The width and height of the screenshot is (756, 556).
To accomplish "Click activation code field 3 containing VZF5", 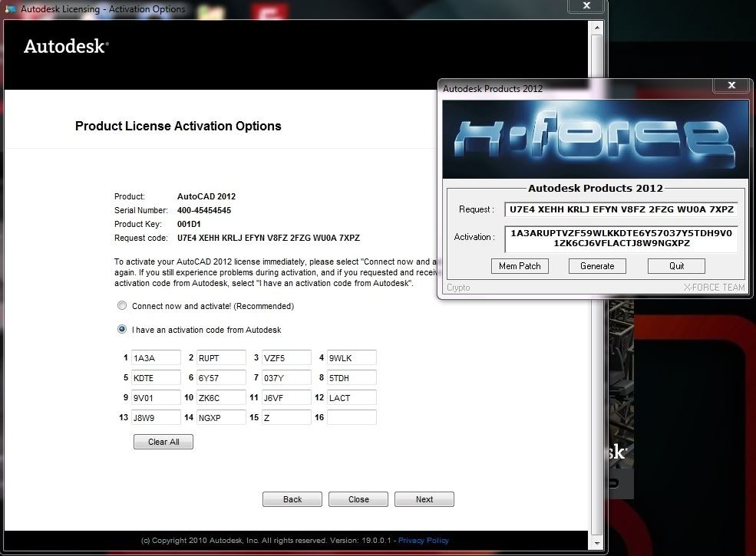I will click(286, 357).
